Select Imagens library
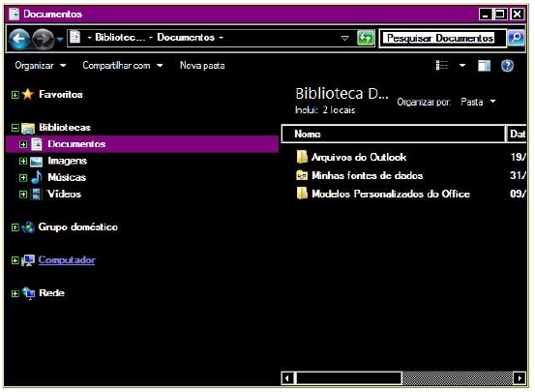 (67, 161)
